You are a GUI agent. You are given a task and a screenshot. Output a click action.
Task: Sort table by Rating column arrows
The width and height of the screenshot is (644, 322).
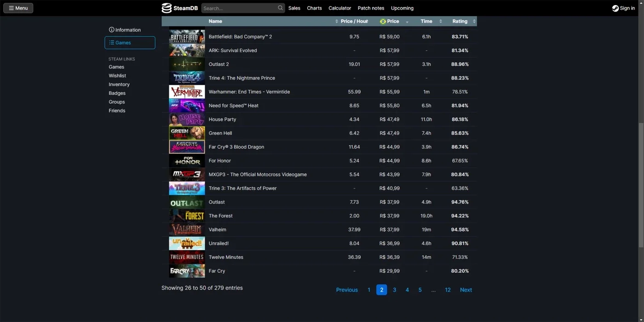coord(474,21)
